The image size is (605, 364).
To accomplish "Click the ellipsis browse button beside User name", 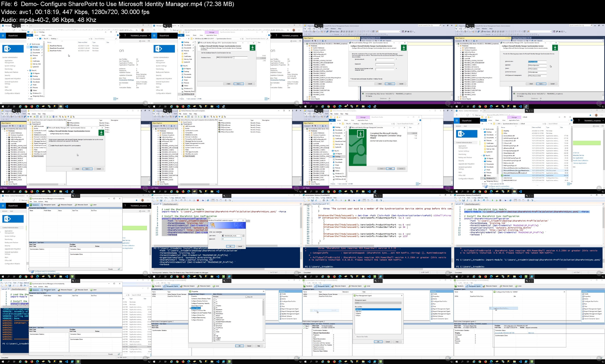I will pos(244,236).
